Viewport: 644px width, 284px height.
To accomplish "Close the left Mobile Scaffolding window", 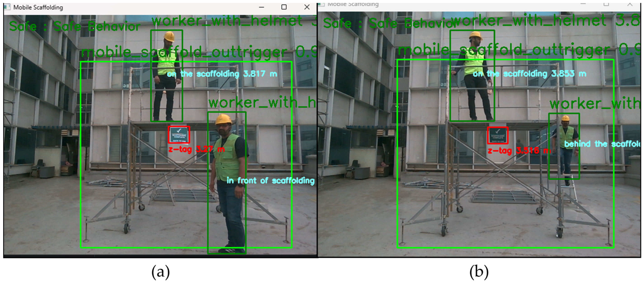I will tap(307, 7).
